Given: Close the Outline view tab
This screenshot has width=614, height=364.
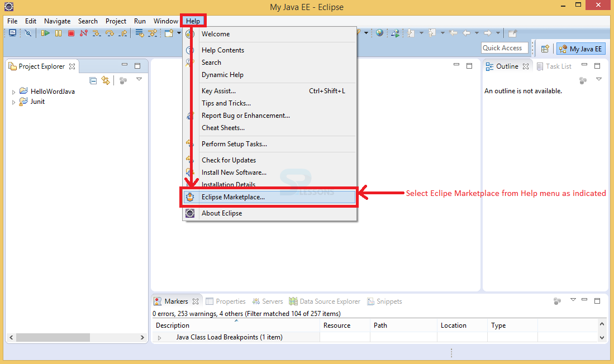Looking at the screenshot, I should click(x=526, y=66).
